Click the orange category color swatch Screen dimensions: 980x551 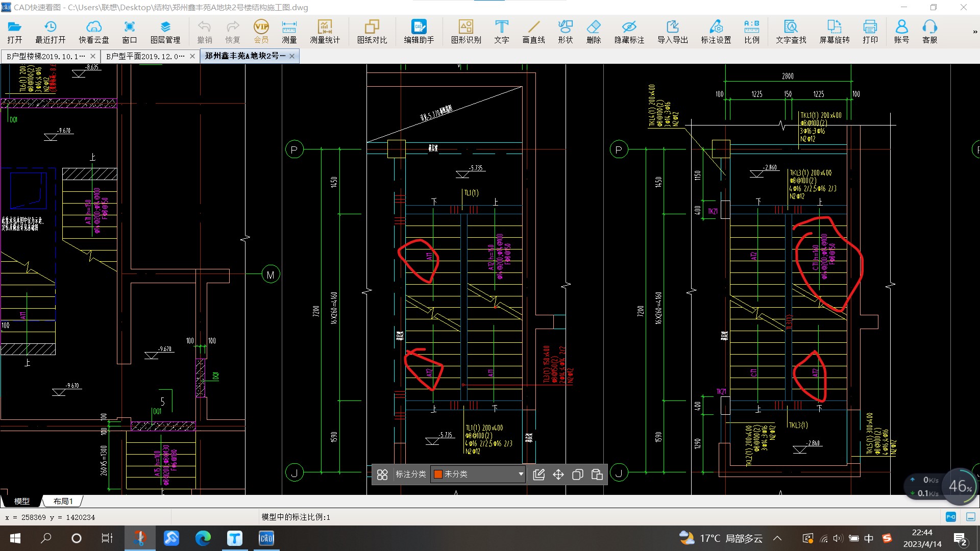coord(437,474)
